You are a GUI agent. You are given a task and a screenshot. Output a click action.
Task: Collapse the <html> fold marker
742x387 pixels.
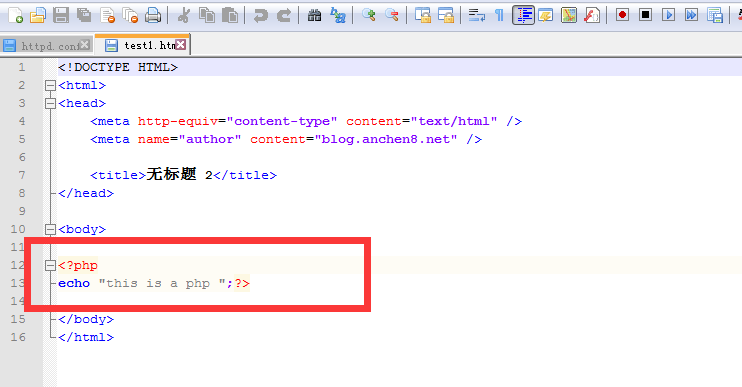[x=50, y=85]
